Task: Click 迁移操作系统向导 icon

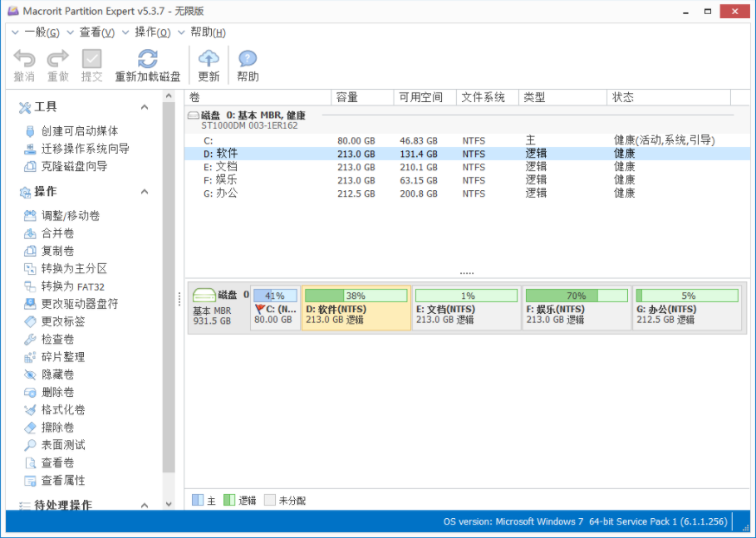Action: coord(30,149)
